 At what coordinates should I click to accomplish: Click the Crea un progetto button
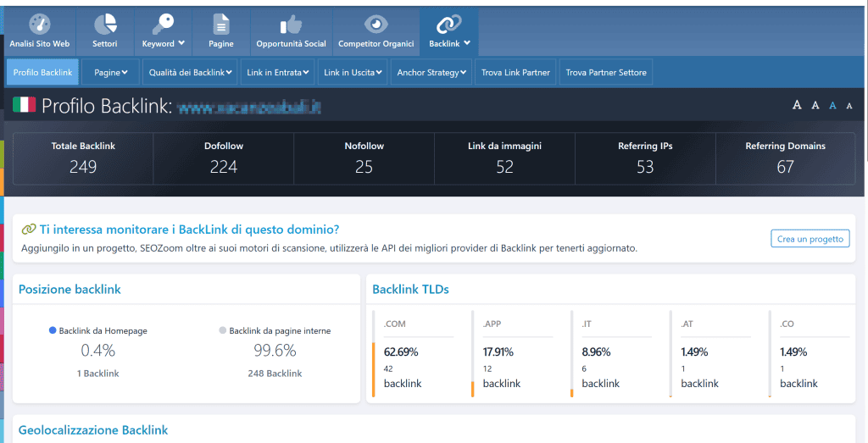point(810,239)
